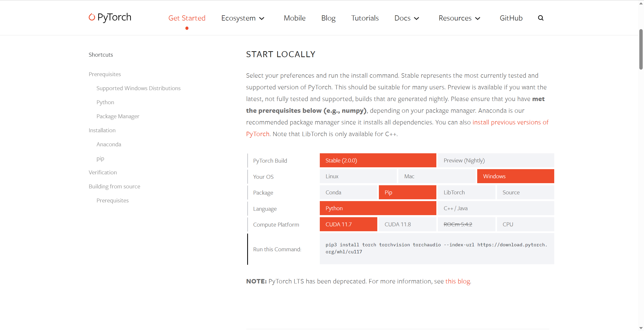Click the PyTorch flame logo
This screenshot has width=644, height=331.
[x=92, y=17]
